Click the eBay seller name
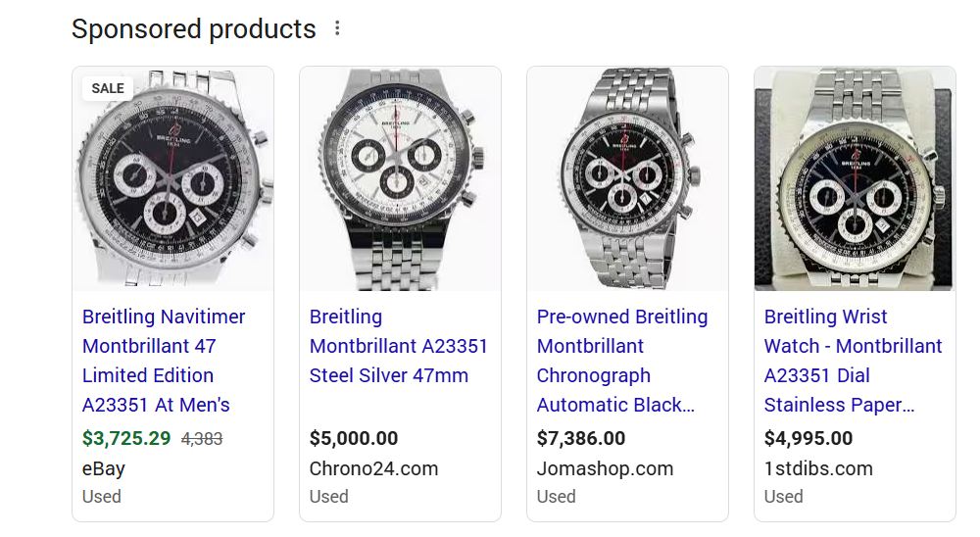980x537 pixels. point(103,468)
